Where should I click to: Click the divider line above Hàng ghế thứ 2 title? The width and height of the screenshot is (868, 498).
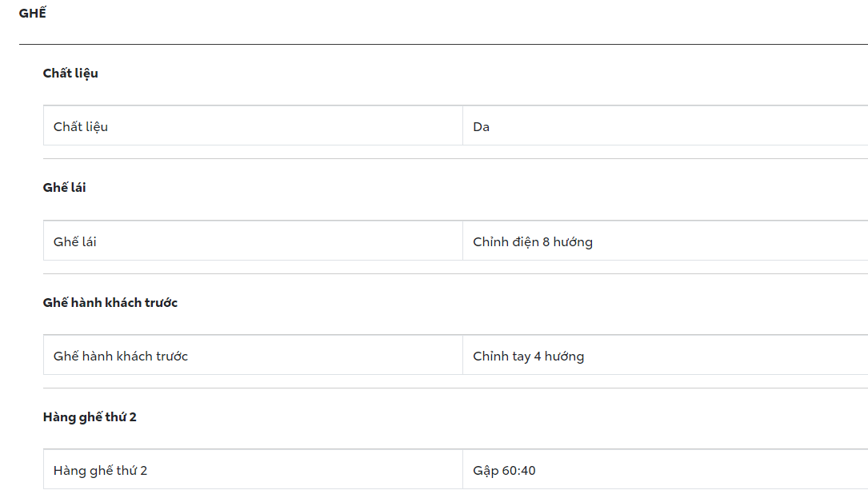455,388
